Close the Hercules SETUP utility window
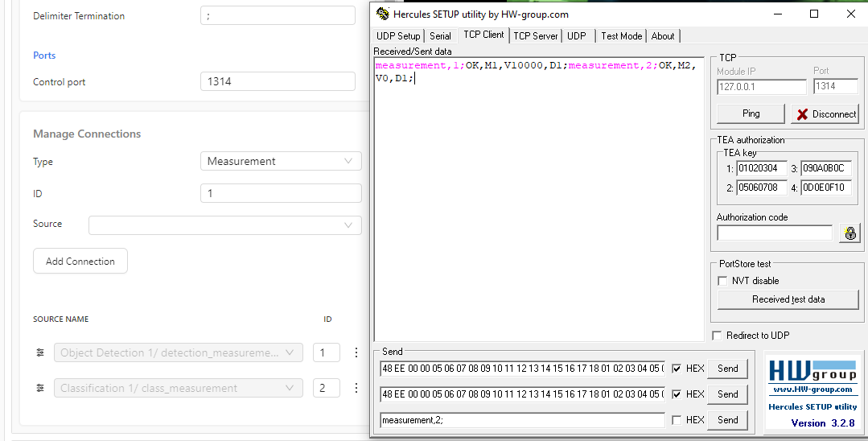Screen dimensions: 868x441 pos(851,14)
